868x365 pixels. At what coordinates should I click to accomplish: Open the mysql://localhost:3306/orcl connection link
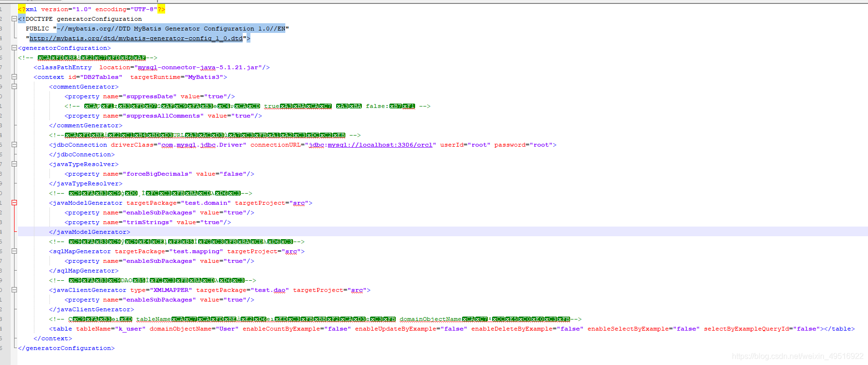380,145
